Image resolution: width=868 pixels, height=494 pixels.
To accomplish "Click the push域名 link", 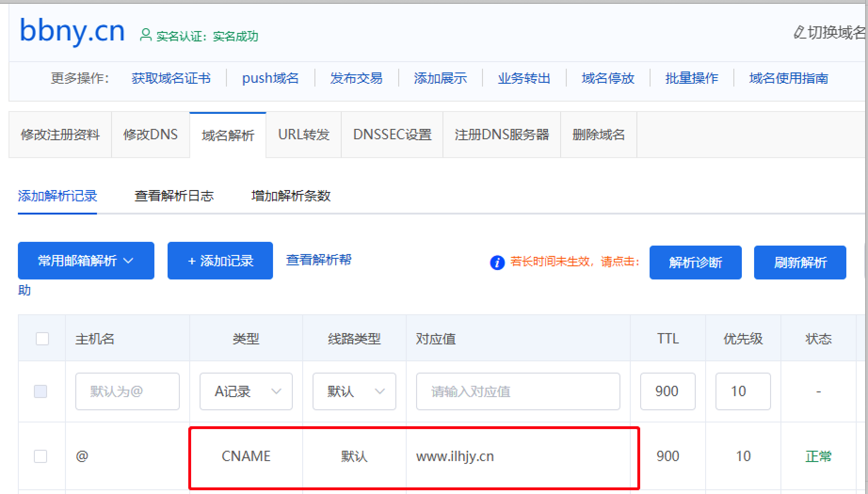I will click(x=270, y=78).
